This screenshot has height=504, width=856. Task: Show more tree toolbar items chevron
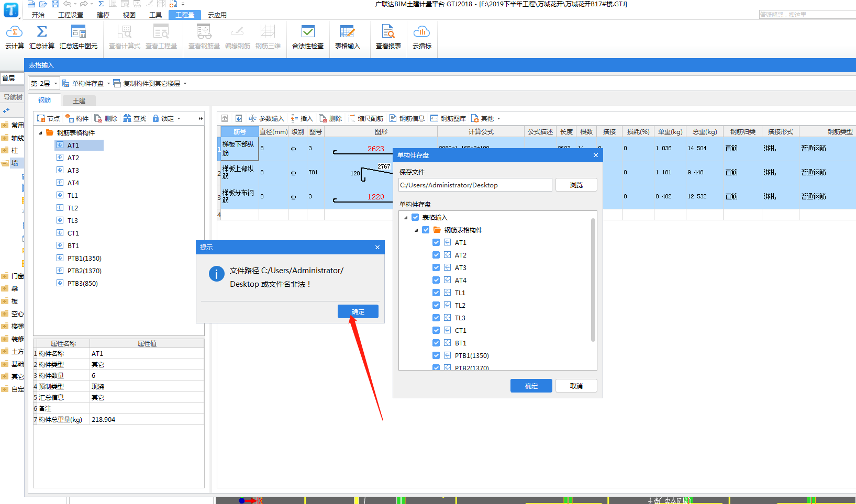coord(200,119)
